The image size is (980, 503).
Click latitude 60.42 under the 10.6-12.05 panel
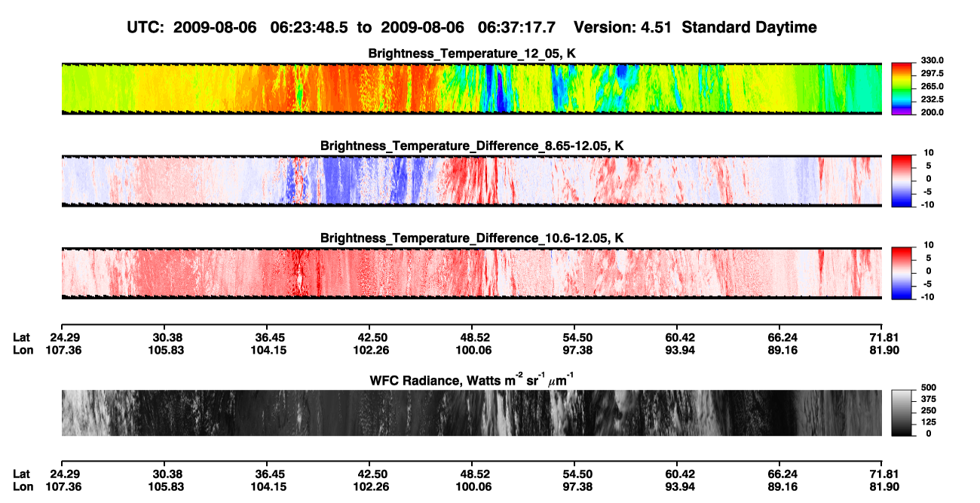pyautogui.click(x=680, y=337)
